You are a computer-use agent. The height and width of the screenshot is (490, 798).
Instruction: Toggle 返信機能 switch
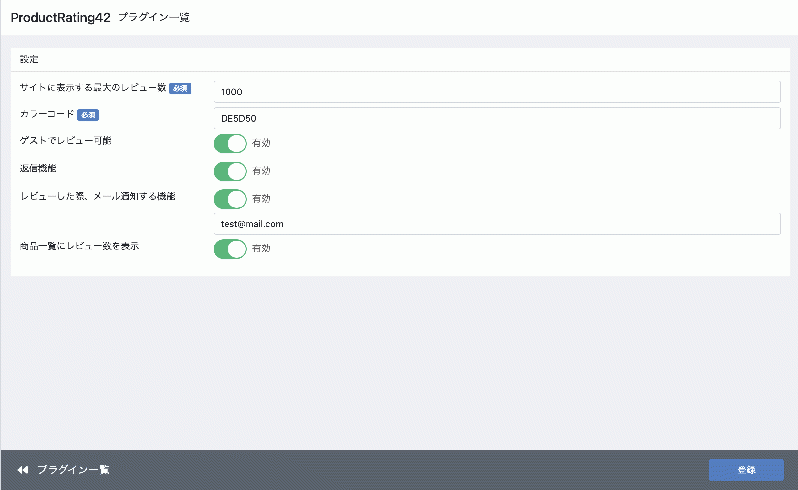click(x=230, y=171)
